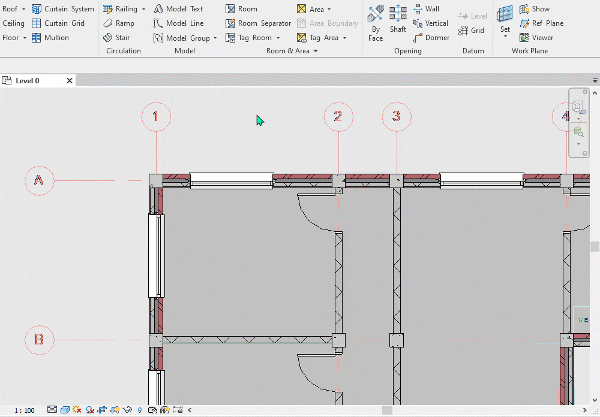This screenshot has height=417, width=600.
Task: Start the Stair tool
Action: (117, 37)
